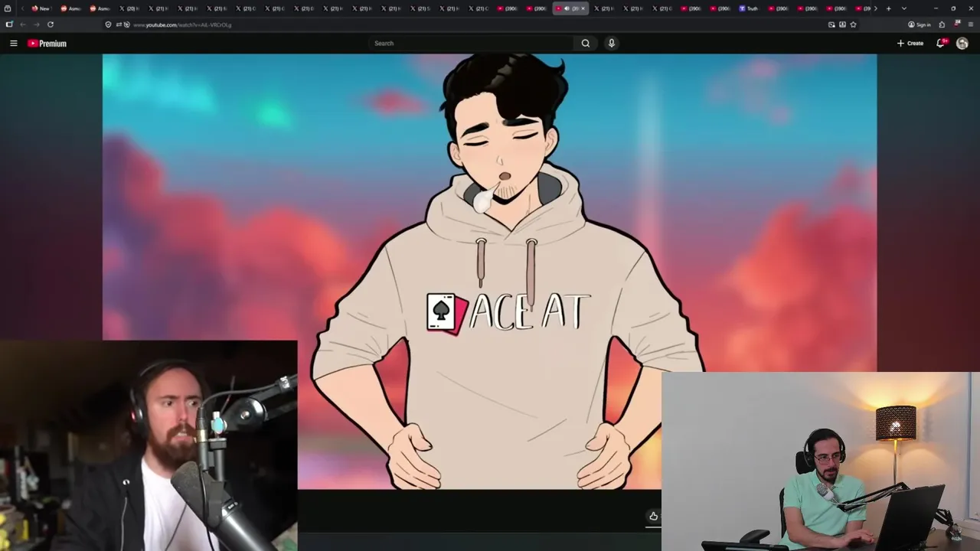Screen dimensions: 980x551
Task: Click Sign in on browser toolbar
Action: click(919, 24)
